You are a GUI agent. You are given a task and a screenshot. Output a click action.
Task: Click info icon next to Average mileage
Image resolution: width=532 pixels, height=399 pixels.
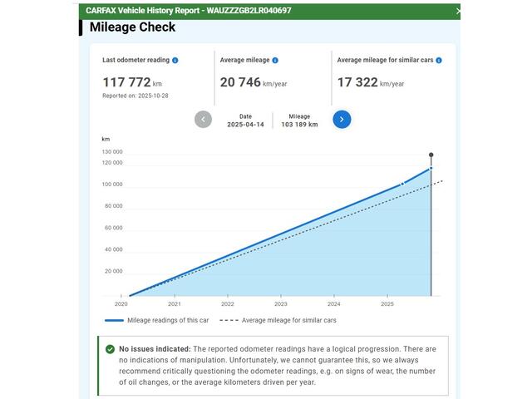275,61
